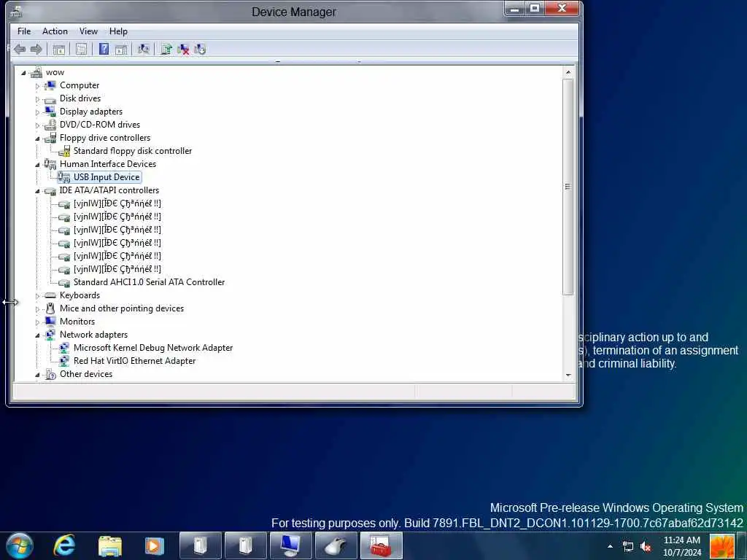Select the Human Interface Devices label
Image resolution: width=747 pixels, height=560 pixels.
tap(108, 164)
